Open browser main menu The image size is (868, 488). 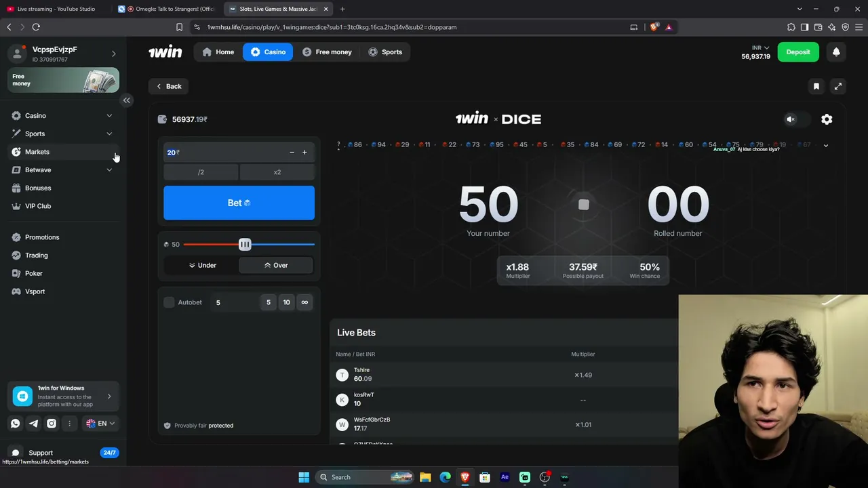coord(859,27)
